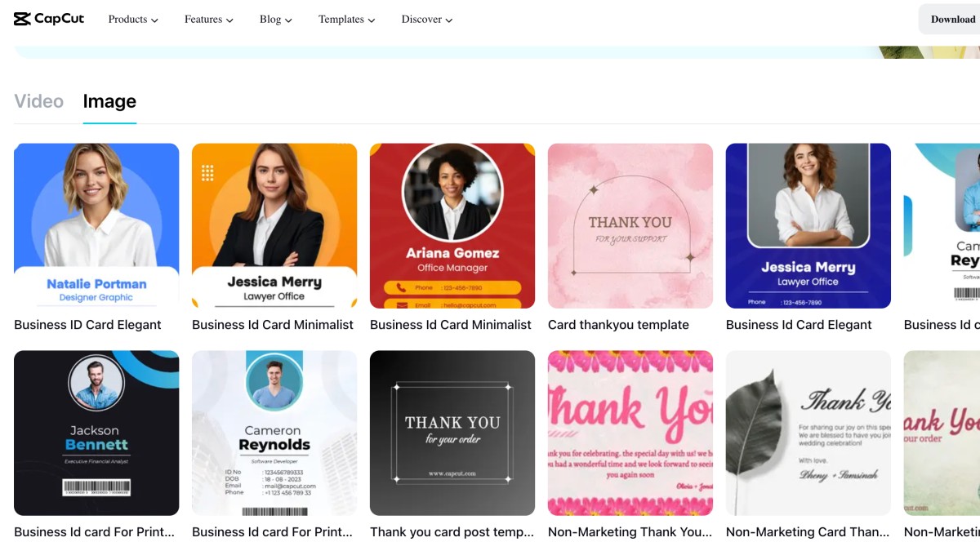
Task: Expand the Templates menu
Action: [x=347, y=20]
